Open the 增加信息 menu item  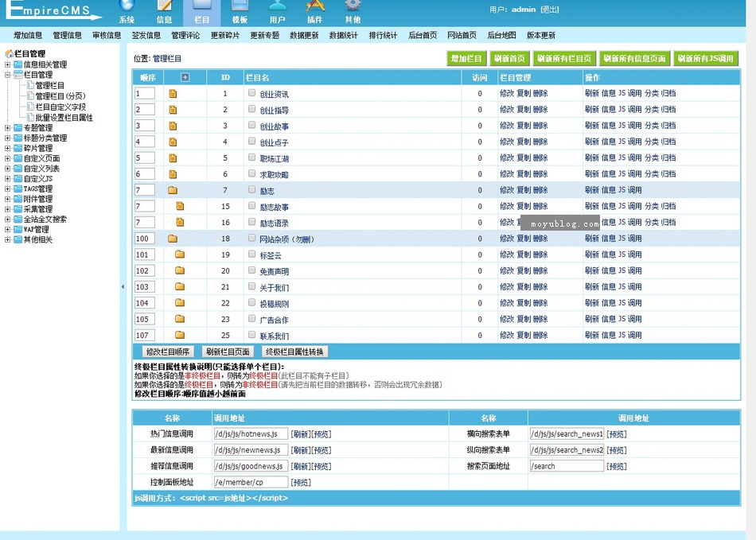[28, 35]
